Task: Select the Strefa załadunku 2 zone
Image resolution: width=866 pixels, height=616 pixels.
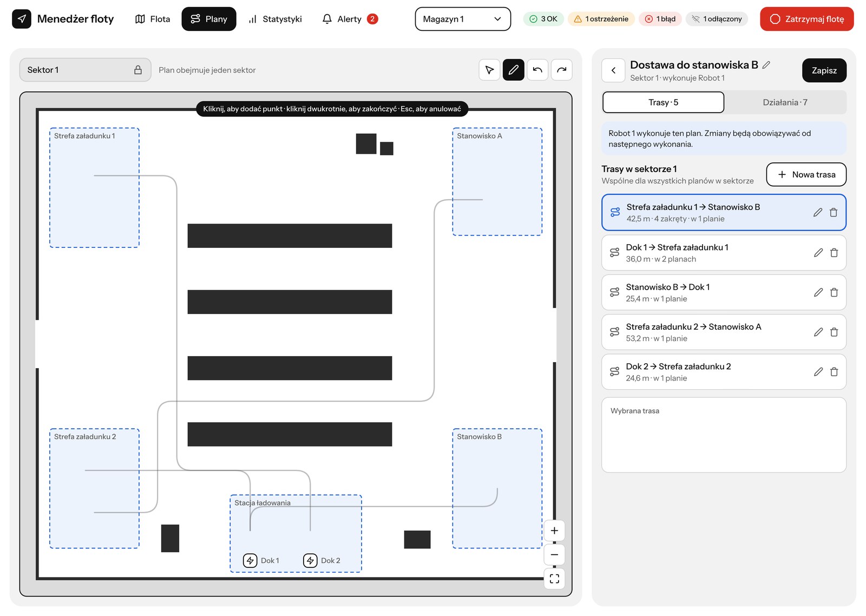Action: 94,488
